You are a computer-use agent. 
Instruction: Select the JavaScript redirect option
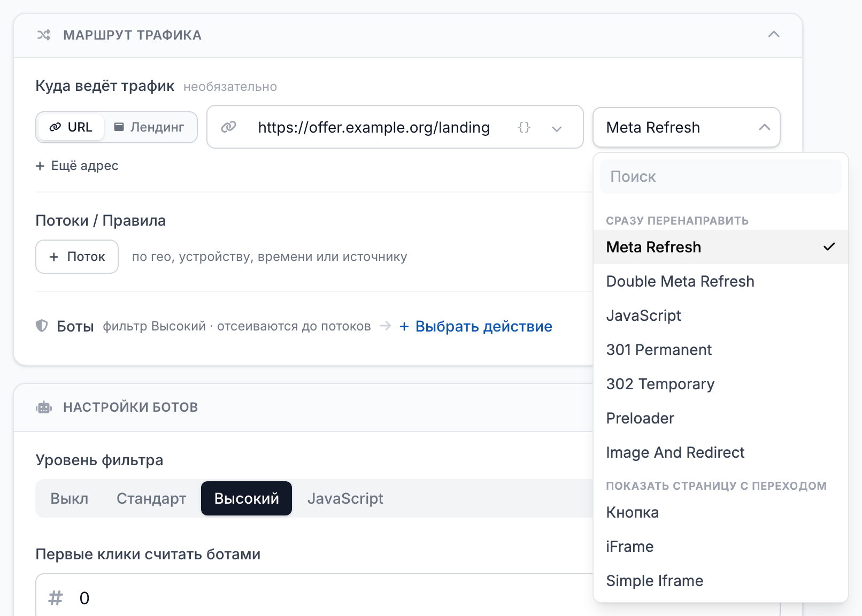[721, 315]
